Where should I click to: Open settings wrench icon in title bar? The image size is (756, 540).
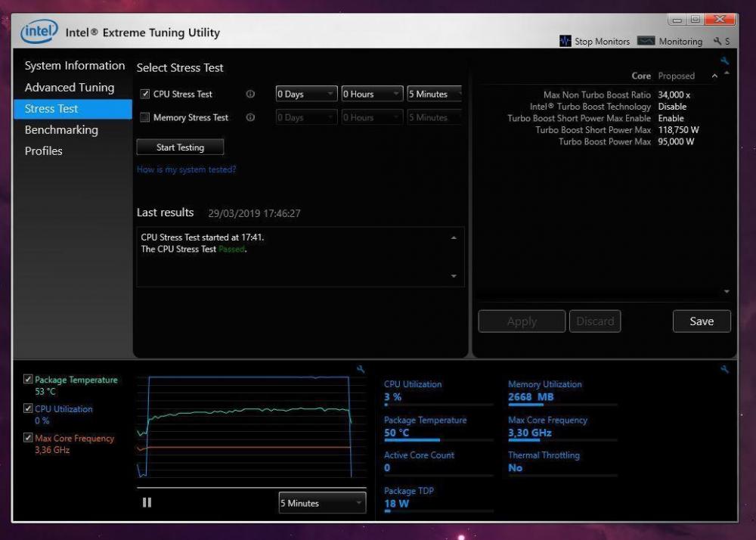point(717,42)
